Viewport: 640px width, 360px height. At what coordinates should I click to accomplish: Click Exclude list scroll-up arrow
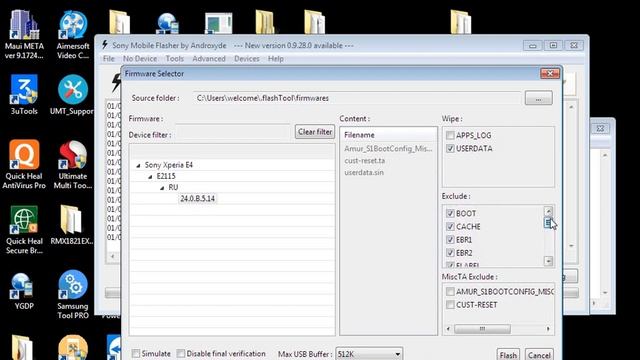point(548,211)
